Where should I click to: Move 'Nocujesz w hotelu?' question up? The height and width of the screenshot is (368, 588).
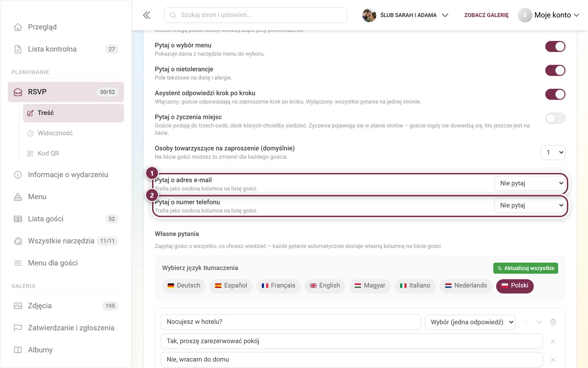(x=526, y=322)
